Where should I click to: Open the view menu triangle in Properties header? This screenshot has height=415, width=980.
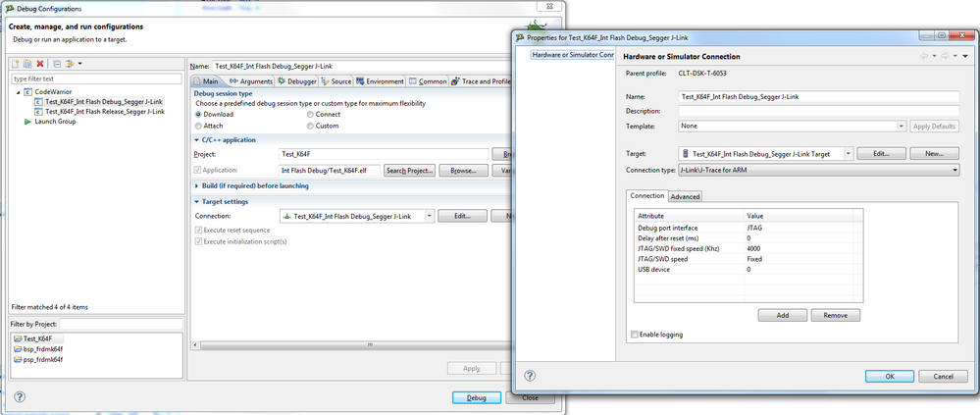click(965, 56)
